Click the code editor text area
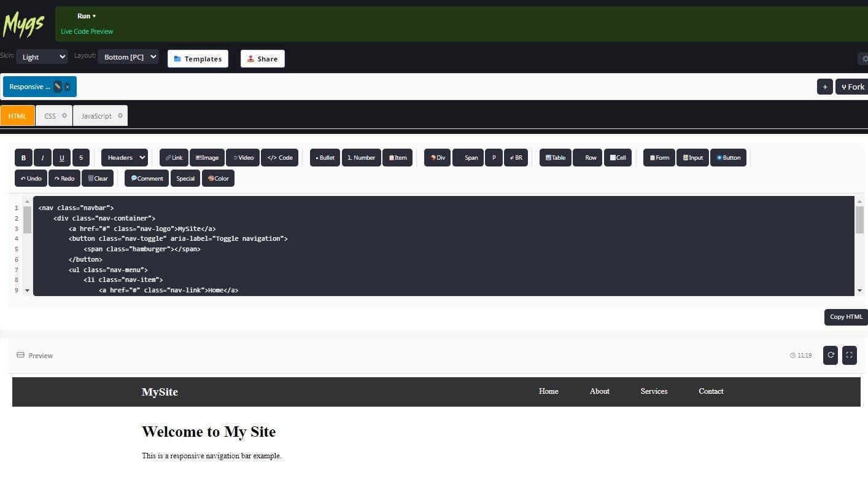868x481 pixels. pyautogui.click(x=443, y=246)
